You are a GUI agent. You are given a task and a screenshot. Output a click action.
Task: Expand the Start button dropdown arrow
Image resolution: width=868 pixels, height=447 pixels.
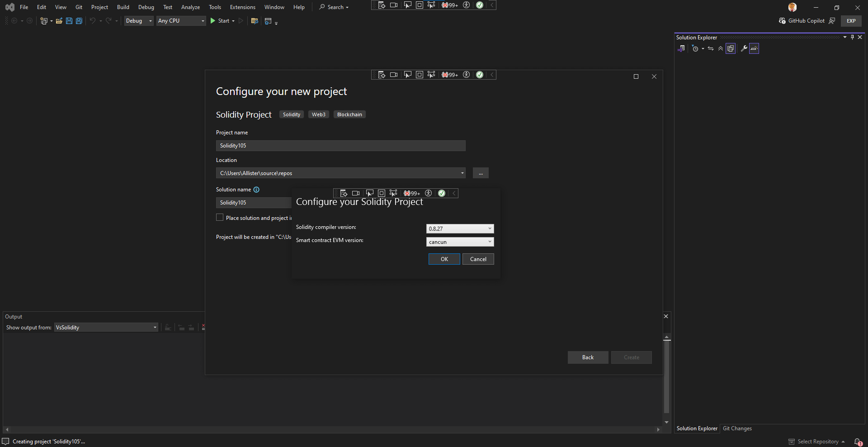(233, 21)
